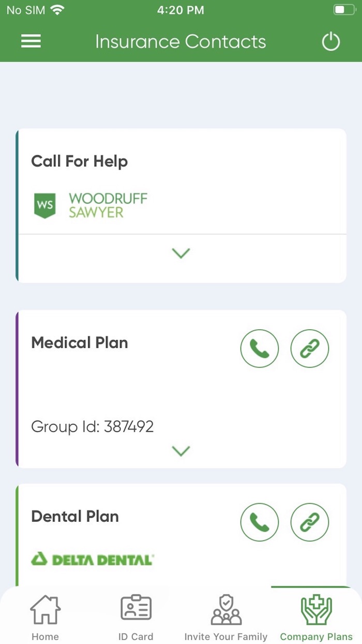362x644 pixels.
Task: Go to the Home tab
Action: pos(45,618)
